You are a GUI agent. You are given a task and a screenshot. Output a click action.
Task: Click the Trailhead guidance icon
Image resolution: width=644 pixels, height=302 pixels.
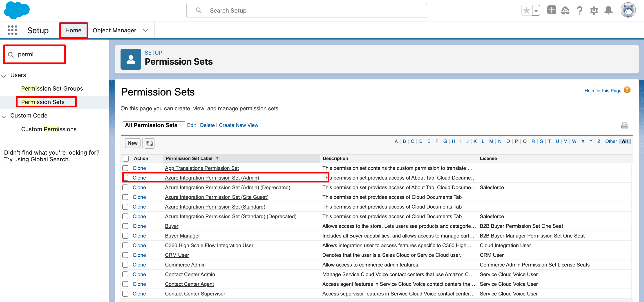tap(565, 11)
